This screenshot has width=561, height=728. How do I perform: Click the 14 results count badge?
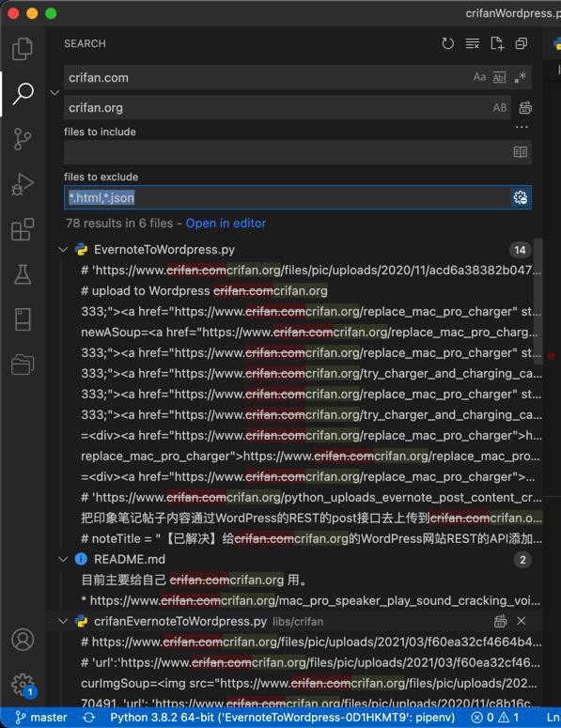[x=521, y=250]
